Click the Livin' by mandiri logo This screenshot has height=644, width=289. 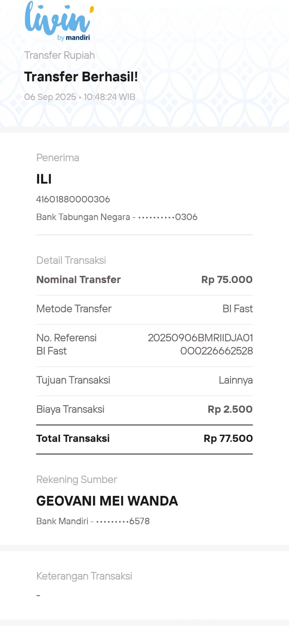click(x=59, y=21)
